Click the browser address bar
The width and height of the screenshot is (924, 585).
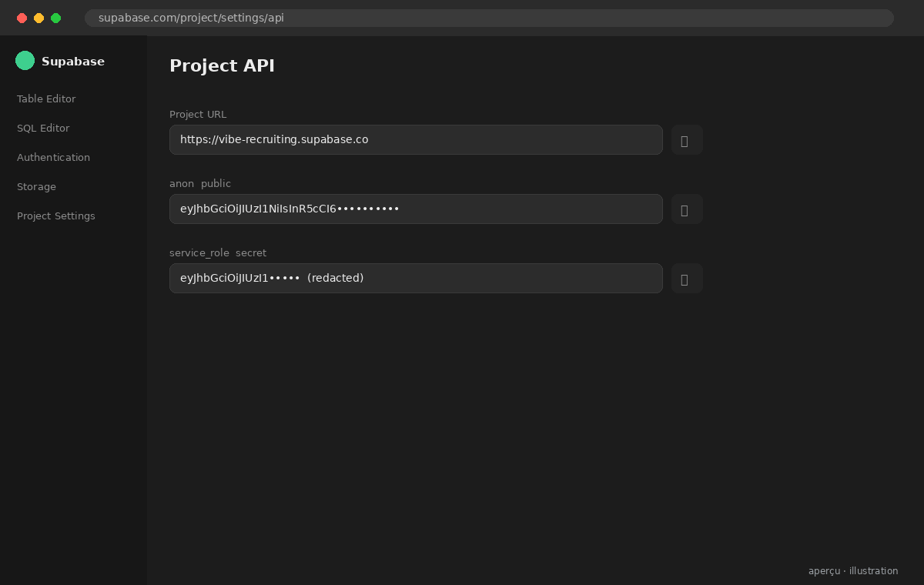click(489, 18)
